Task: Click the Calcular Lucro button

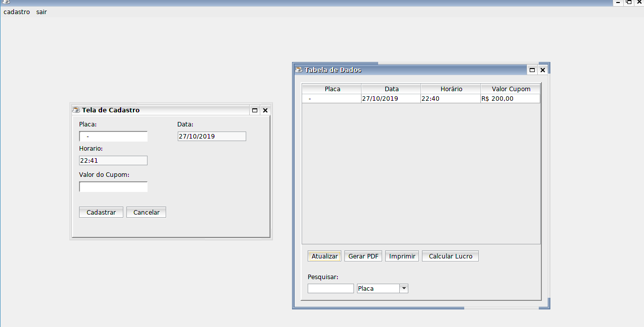Action: (x=451, y=256)
